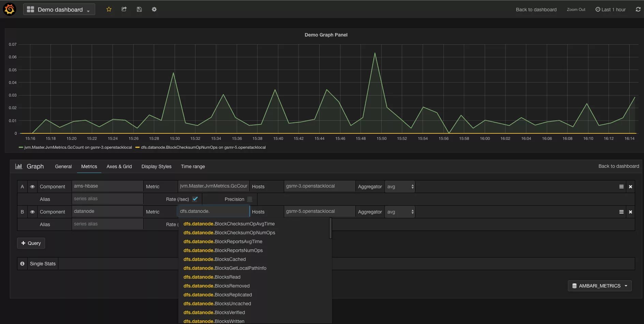Viewport: 644px width, 324px height.
Task: Open the AMBARI_METRICS datasource dropdown
Action: point(600,286)
